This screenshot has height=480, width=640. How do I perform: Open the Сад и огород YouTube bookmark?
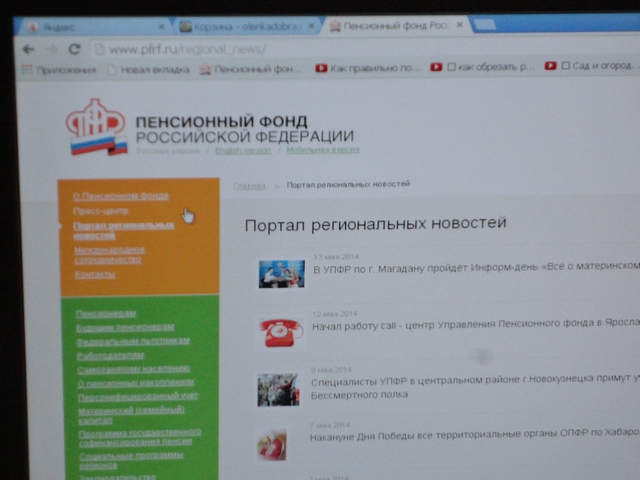pyautogui.click(x=589, y=65)
